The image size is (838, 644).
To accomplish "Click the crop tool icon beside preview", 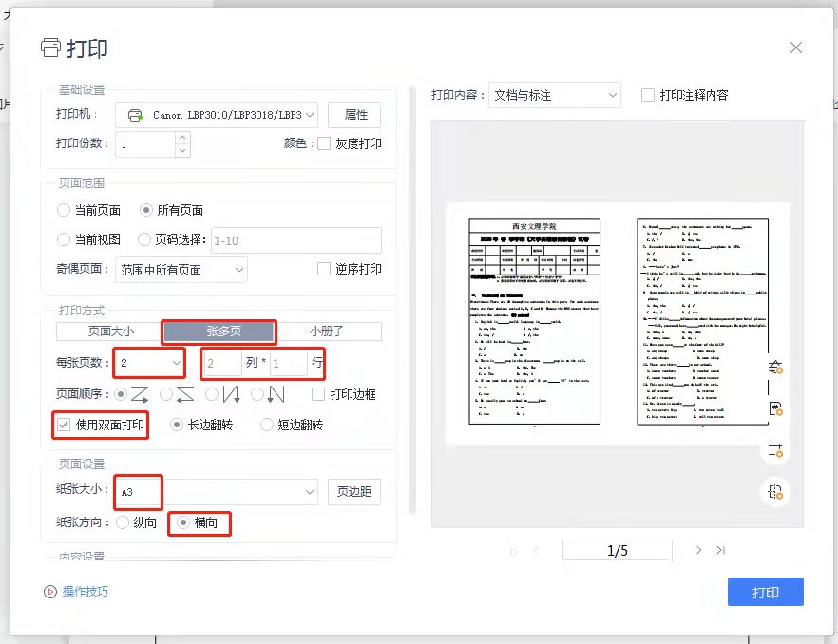I will click(x=775, y=450).
